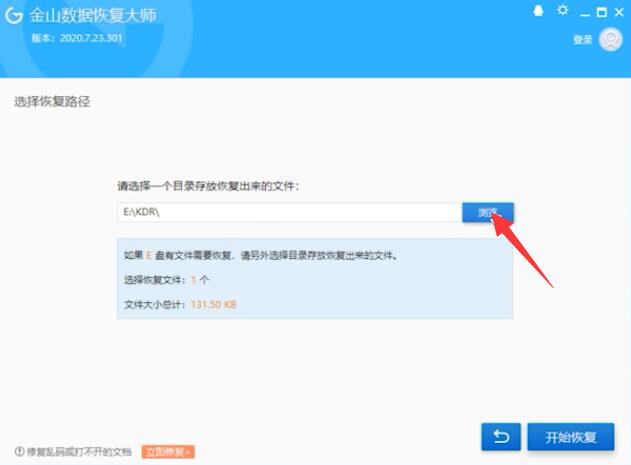The width and height of the screenshot is (631, 465).
Task: Click the version text 2020.7.23.301
Action: pos(91,38)
